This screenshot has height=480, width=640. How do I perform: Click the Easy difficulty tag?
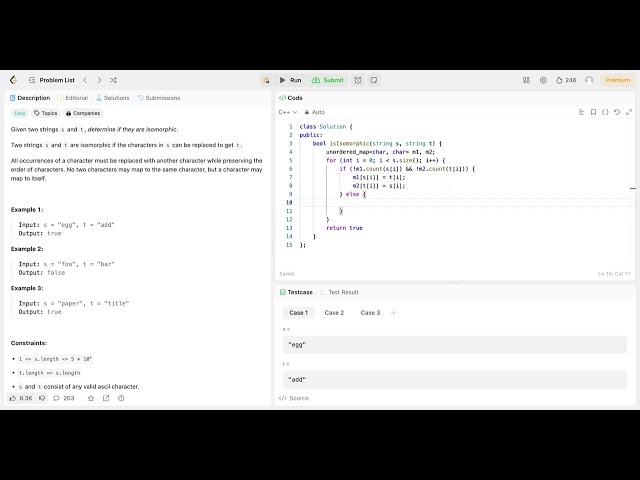20,113
